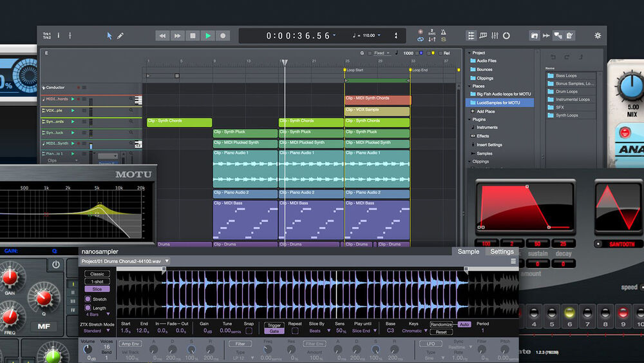Select the Pencil tool

coord(120,36)
